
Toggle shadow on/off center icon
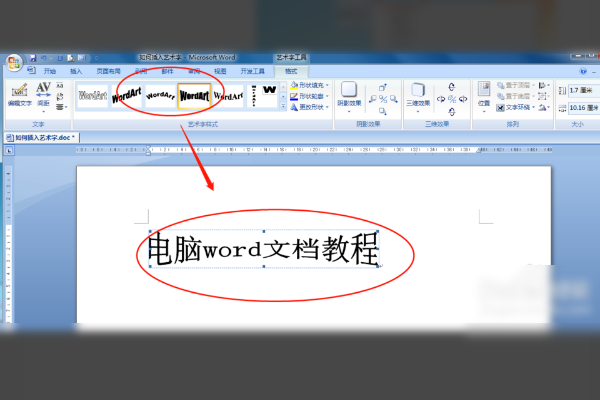pos(383,100)
